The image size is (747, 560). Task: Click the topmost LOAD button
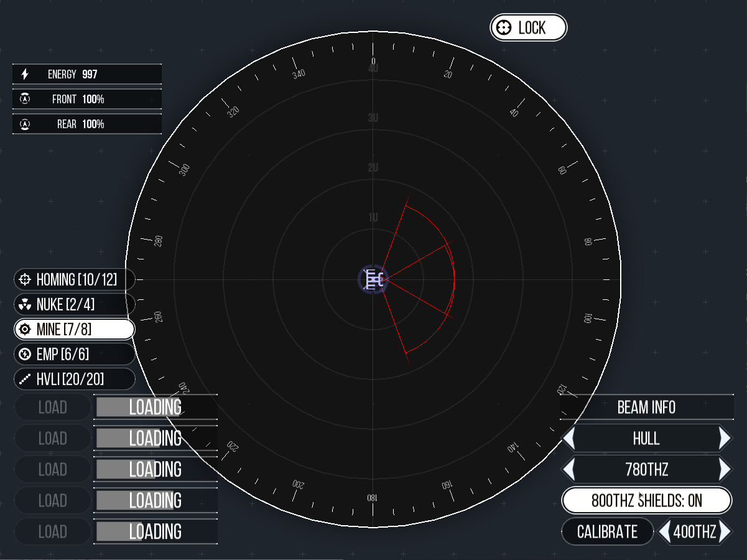pyautogui.click(x=52, y=407)
